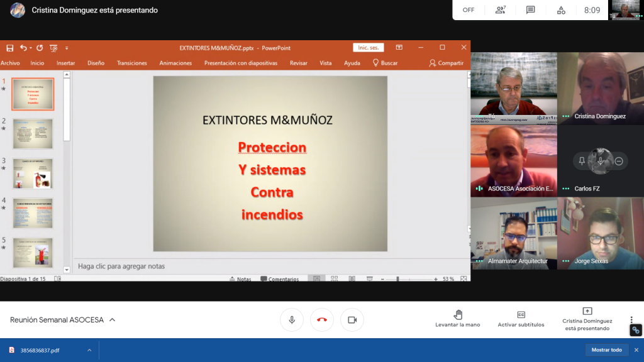Open Presentación con diapositivas tab
Image resolution: width=644 pixels, height=362 pixels.
click(241, 63)
